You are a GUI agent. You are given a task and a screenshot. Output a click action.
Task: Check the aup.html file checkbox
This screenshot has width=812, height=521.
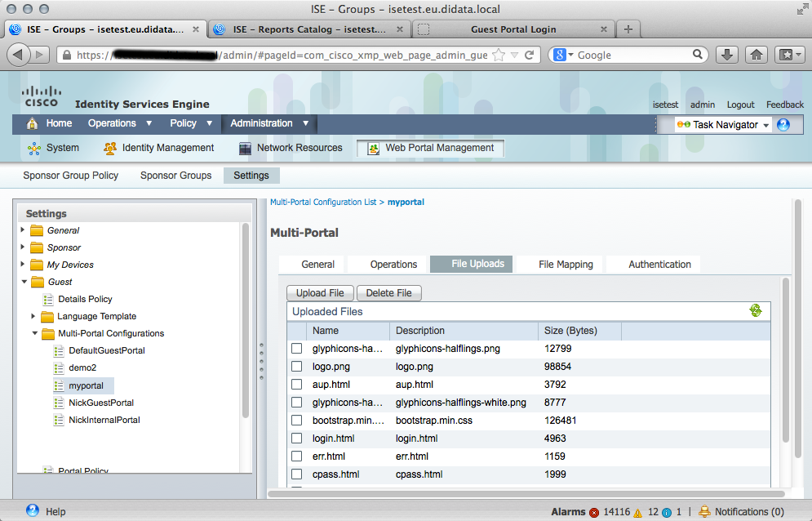point(297,385)
